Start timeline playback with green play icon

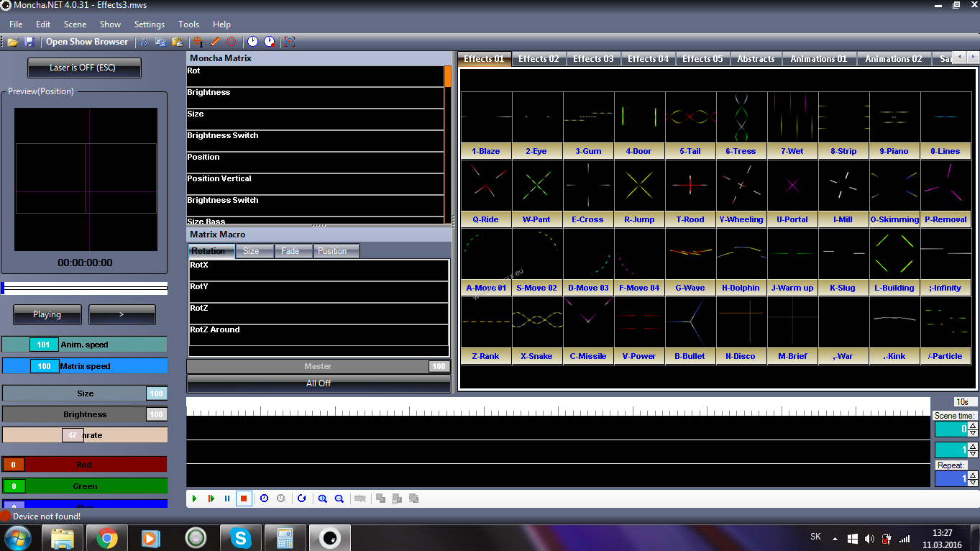[194, 498]
